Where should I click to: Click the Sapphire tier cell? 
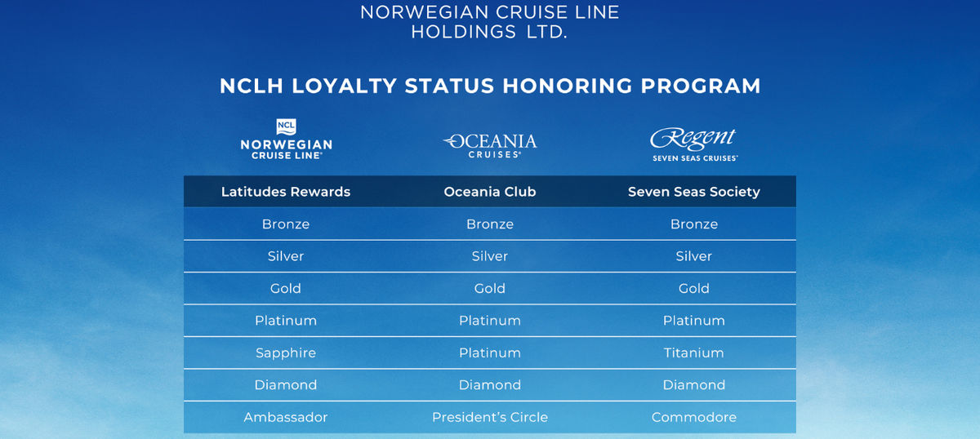click(286, 353)
